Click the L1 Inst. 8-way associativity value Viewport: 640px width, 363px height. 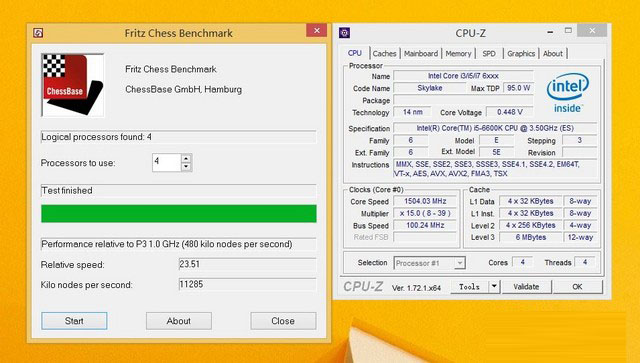pyautogui.click(x=580, y=213)
